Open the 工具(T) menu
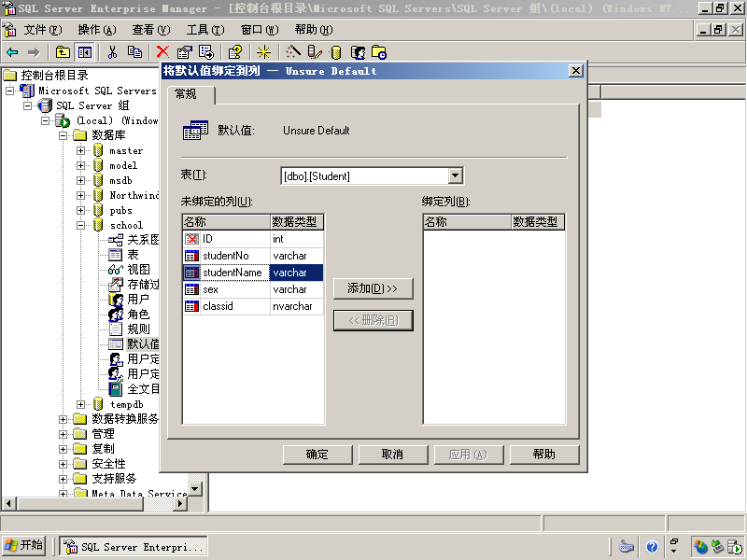The height and width of the screenshot is (560, 747). [x=205, y=30]
